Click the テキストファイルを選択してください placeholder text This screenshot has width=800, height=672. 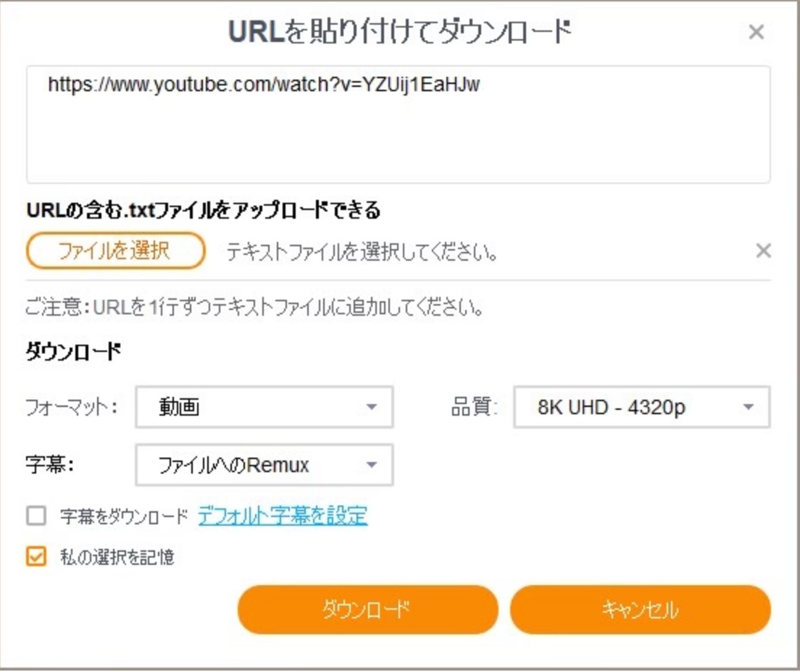(x=362, y=251)
